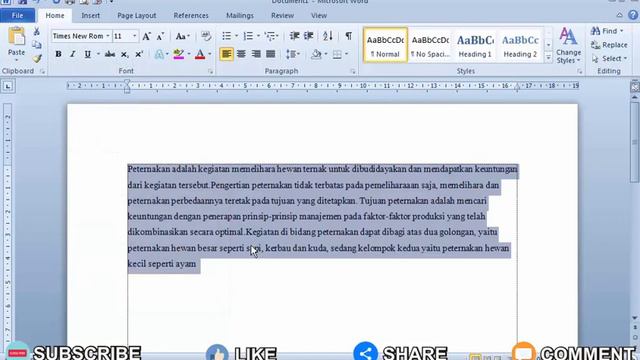Apply text highlight color marker
Viewport: 640px width, 360px height.
178,54
